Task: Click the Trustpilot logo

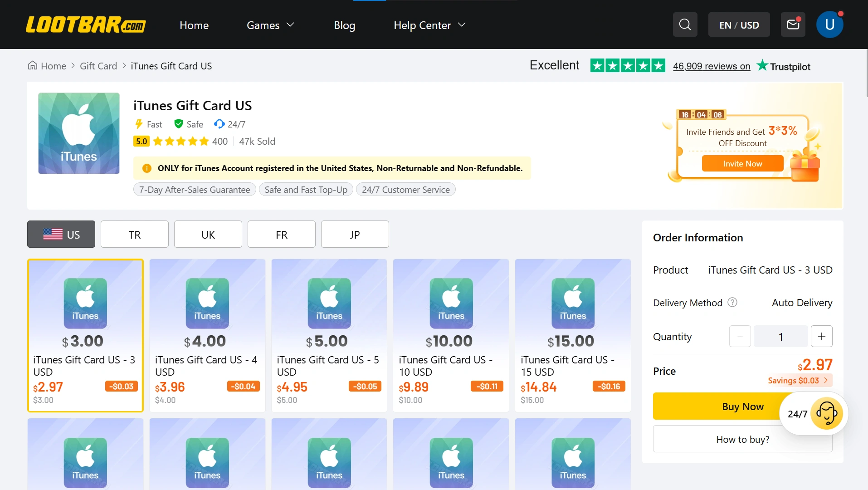Action: (784, 66)
